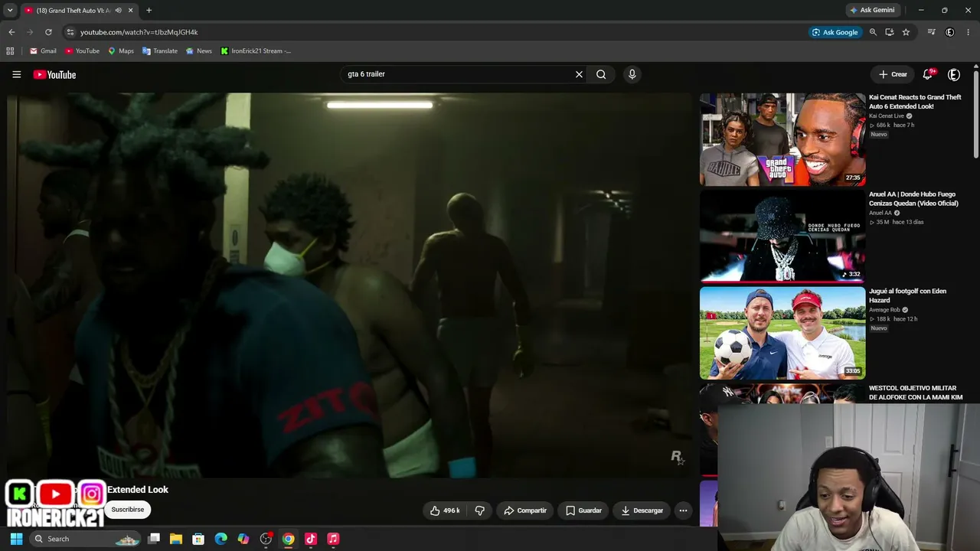
Task: Open the Maps bookmark
Action: click(x=120, y=51)
